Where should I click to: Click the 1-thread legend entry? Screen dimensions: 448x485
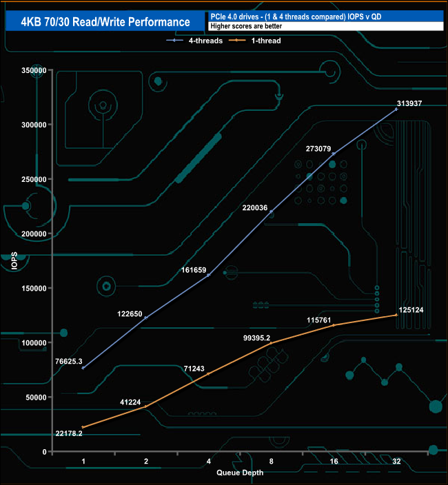[x=255, y=41]
